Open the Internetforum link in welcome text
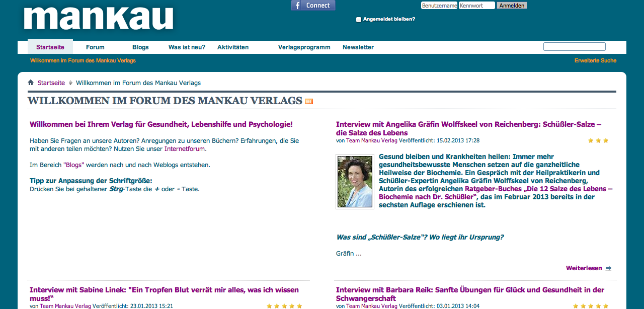Viewport: 644px width, 309px height. point(185,149)
